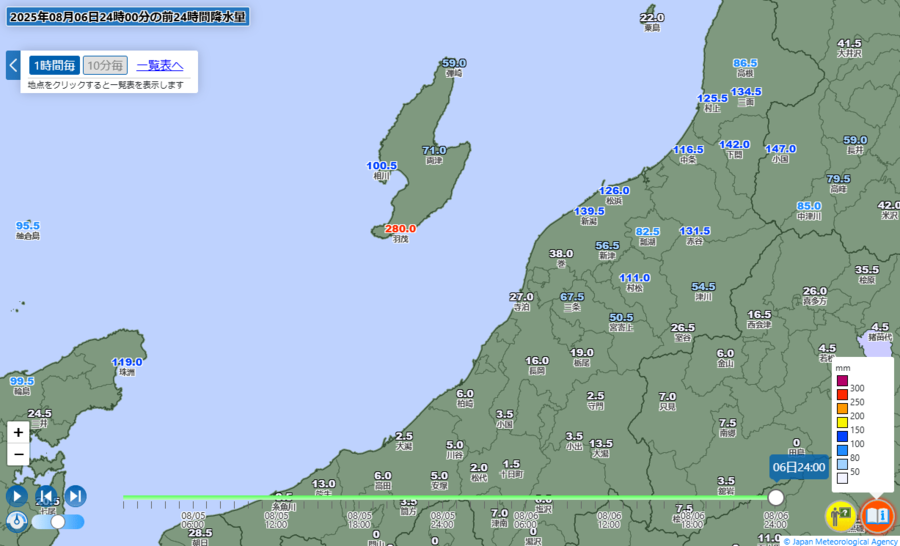Select the 相川 100.5 station
The width and height of the screenshot is (900, 546).
(382, 171)
